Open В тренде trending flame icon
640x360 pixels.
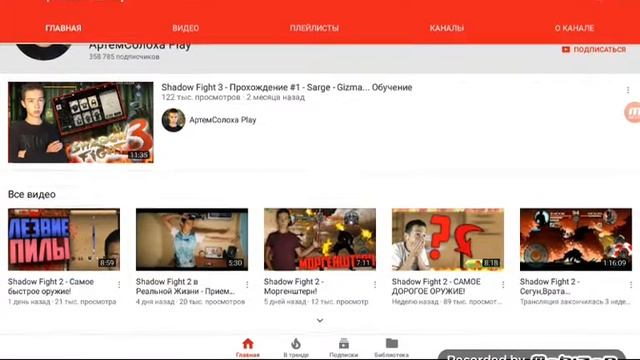296,348
